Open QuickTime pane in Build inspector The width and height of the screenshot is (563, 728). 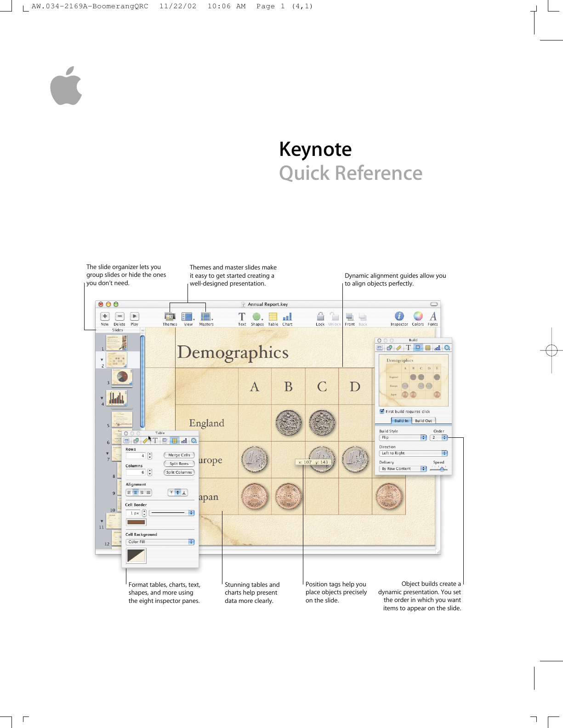(x=447, y=348)
